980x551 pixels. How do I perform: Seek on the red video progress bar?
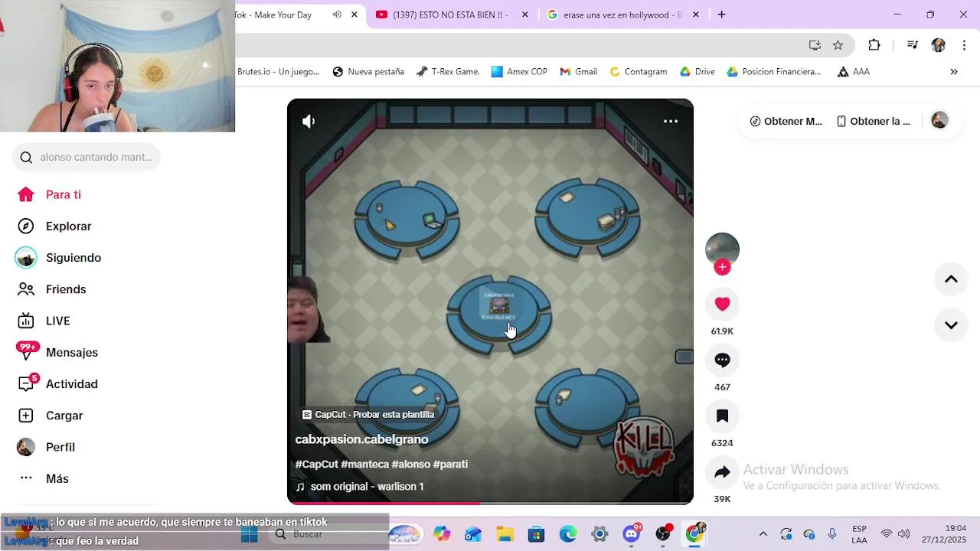(490, 503)
